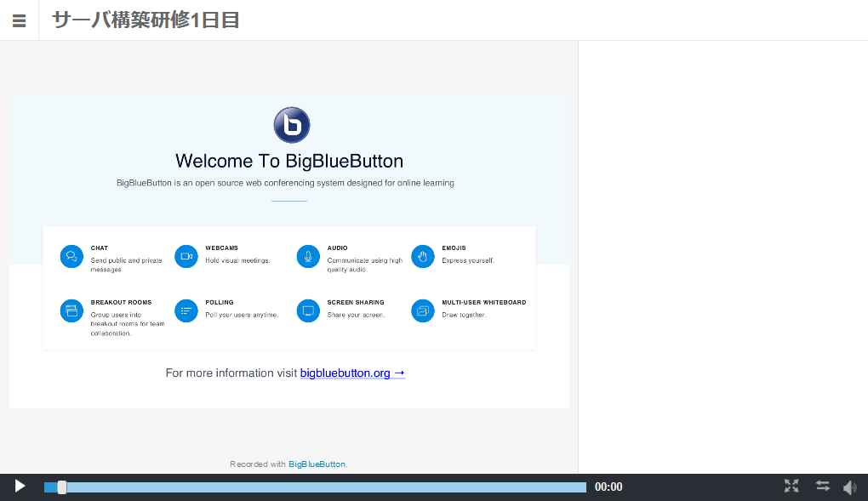Click the "SCREEN SHARING" label
The width and height of the screenshot is (868, 501).
click(356, 302)
